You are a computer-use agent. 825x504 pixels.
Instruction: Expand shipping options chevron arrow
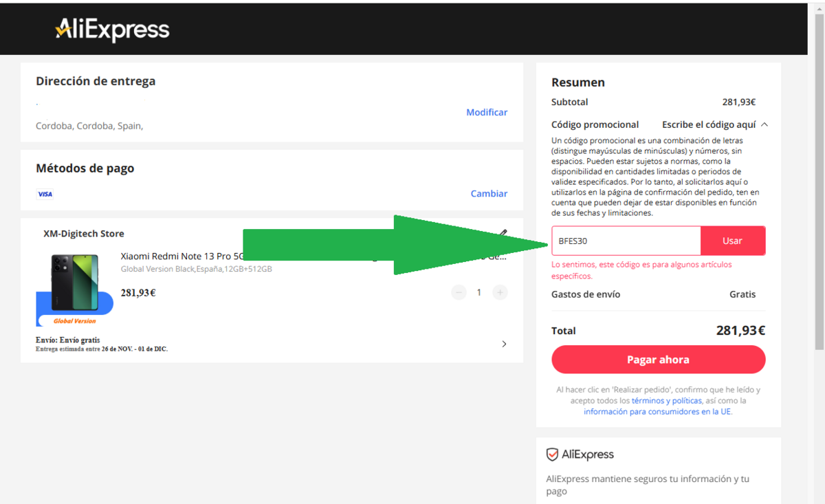tap(504, 344)
